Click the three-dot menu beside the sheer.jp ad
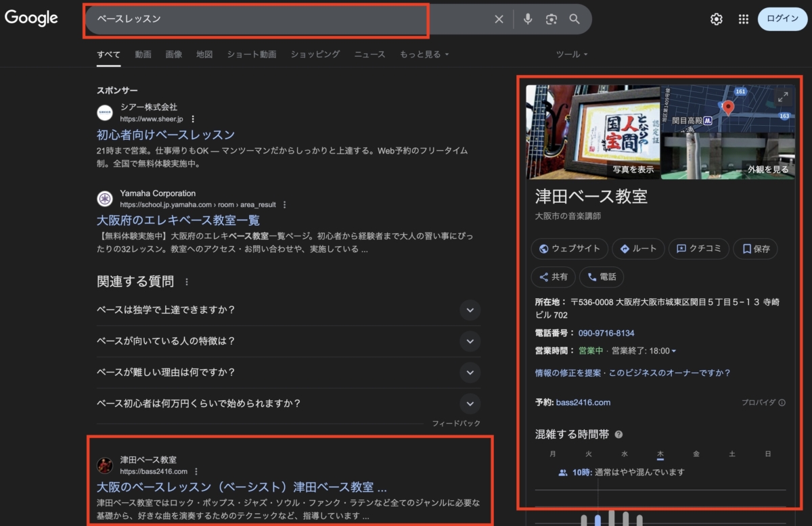 coord(193,119)
